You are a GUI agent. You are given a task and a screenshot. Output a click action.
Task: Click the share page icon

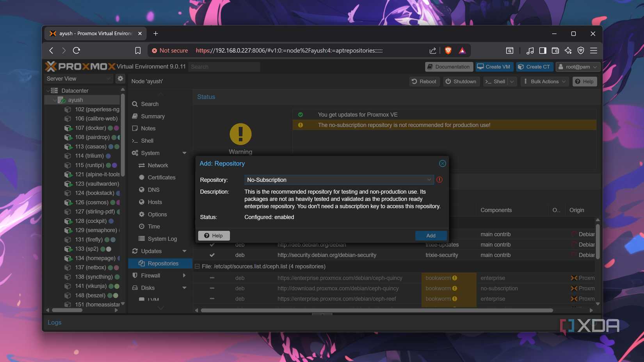pos(432,50)
